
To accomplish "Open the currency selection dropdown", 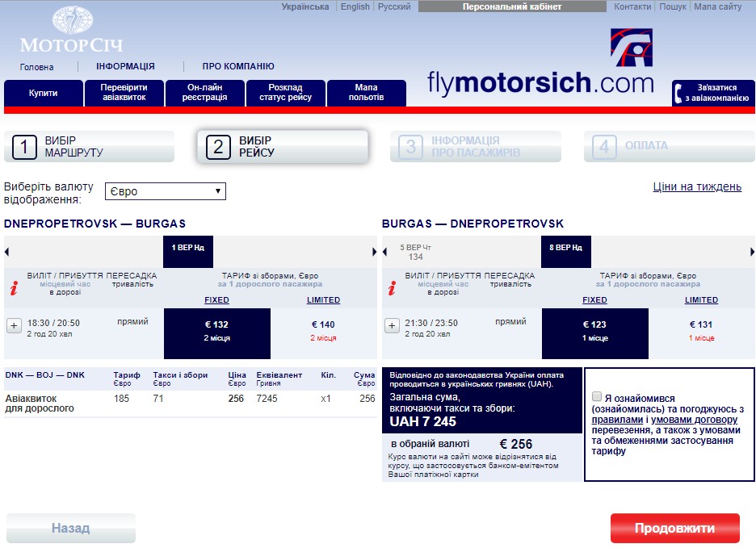I will point(166,190).
